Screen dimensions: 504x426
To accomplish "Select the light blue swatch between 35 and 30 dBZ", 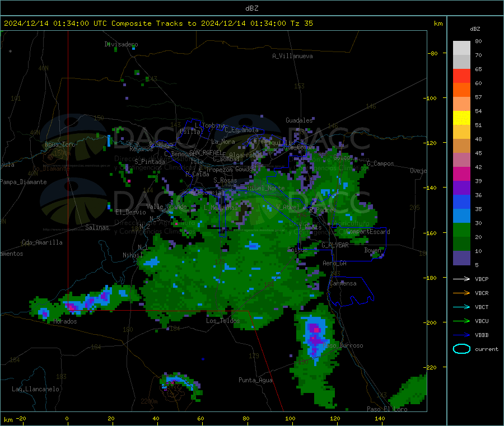I will point(461,216).
